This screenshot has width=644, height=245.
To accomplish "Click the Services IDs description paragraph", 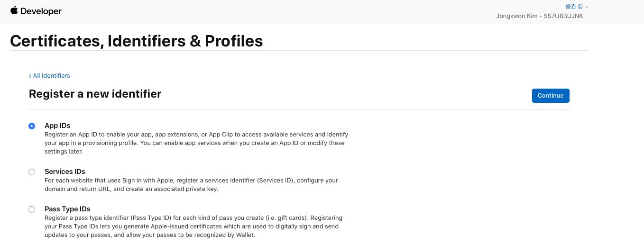I will pos(191,185).
